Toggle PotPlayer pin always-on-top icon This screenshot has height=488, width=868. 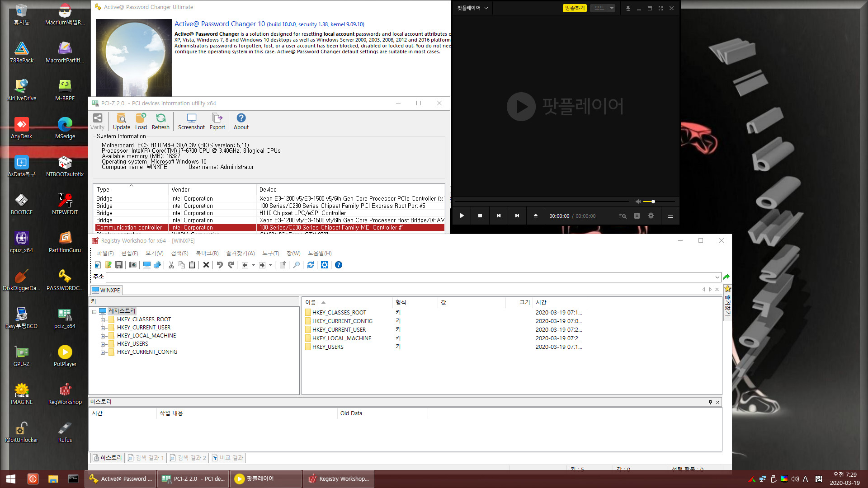(628, 8)
